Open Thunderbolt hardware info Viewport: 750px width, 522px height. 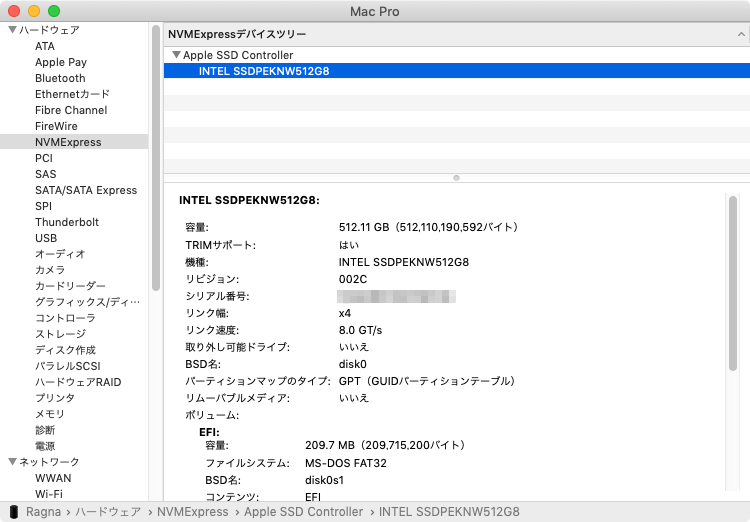click(x=67, y=222)
